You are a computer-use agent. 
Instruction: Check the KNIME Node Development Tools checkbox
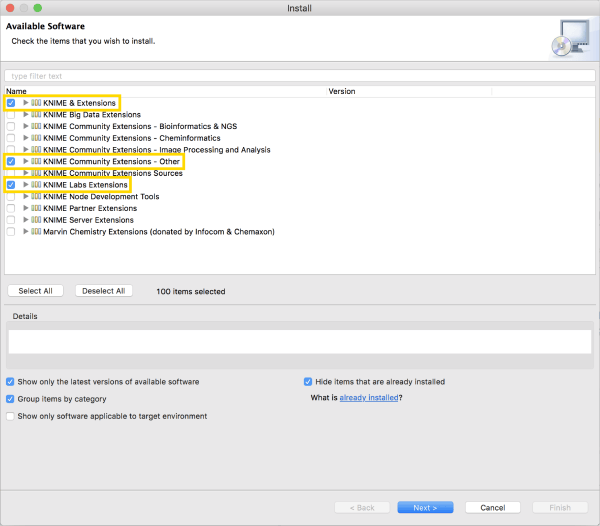pos(11,197)
